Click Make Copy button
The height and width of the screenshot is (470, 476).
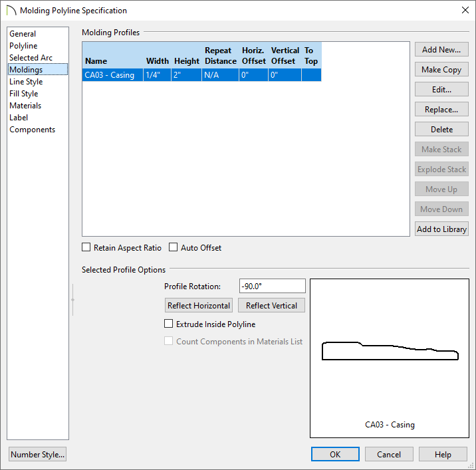pyautogui.click(x=441, y=70)
